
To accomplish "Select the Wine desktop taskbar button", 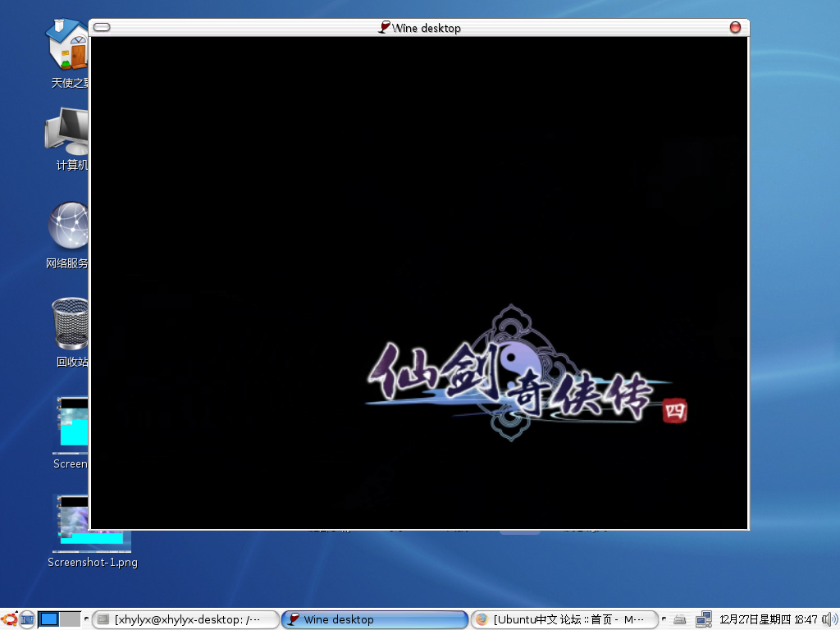I will (x=374, y=620).
